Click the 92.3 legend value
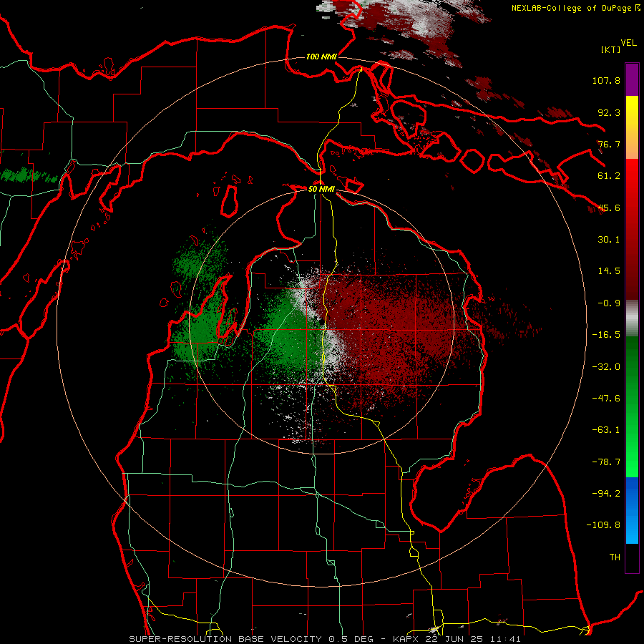The width and height of the screenshot is (644, 644). [x=609, y=112]
